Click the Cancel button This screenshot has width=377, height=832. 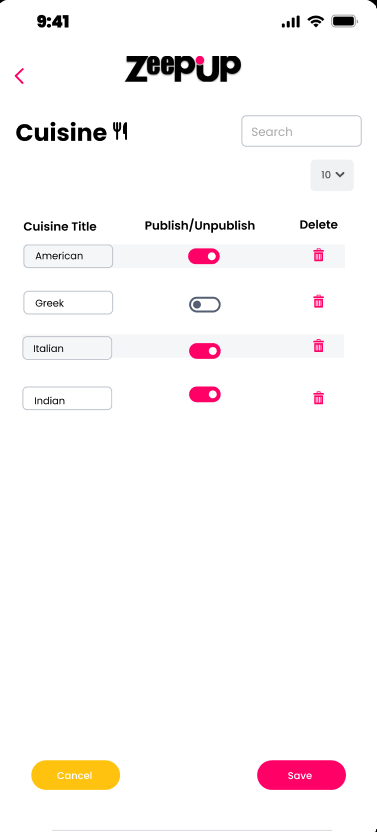pyautogui.click(x=75, y=775)
